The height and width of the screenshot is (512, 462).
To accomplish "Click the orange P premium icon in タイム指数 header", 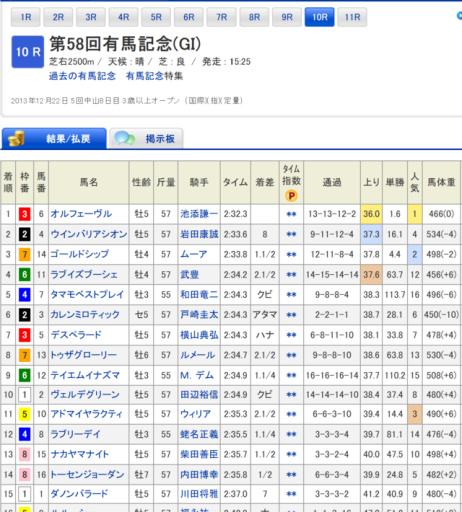I will coord(291,196).
